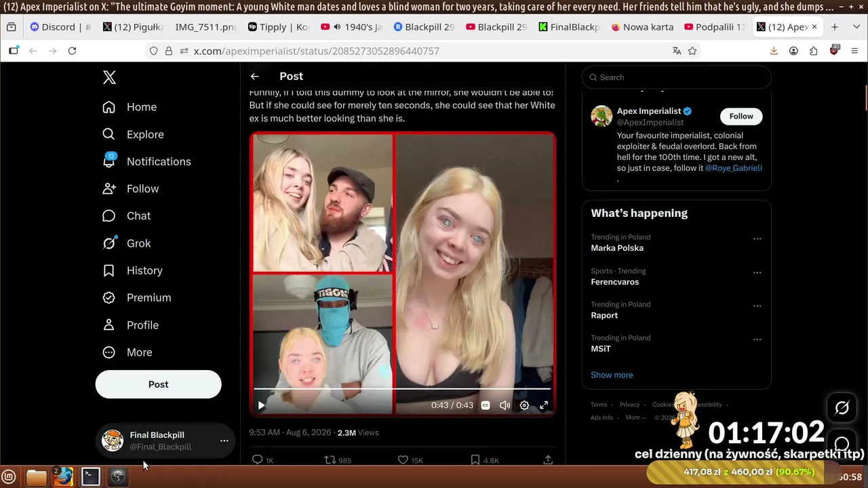Image resolution: width=868 pixels, height=488 pixels.
Task: Switch the video to fullscreen
Action: pyautogui.click(x=544, y=405)
